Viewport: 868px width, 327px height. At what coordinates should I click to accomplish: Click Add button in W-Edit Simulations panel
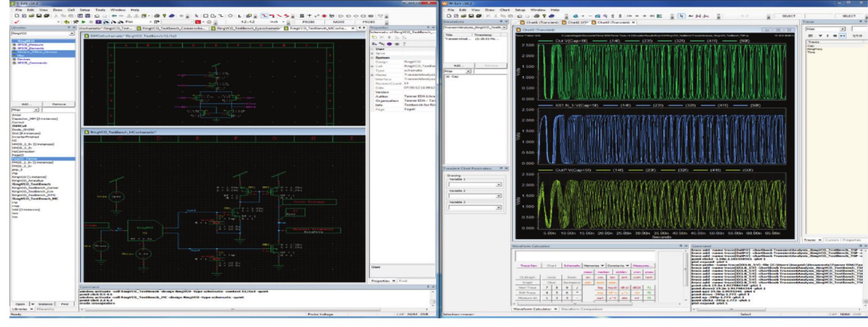click(458, 65)
